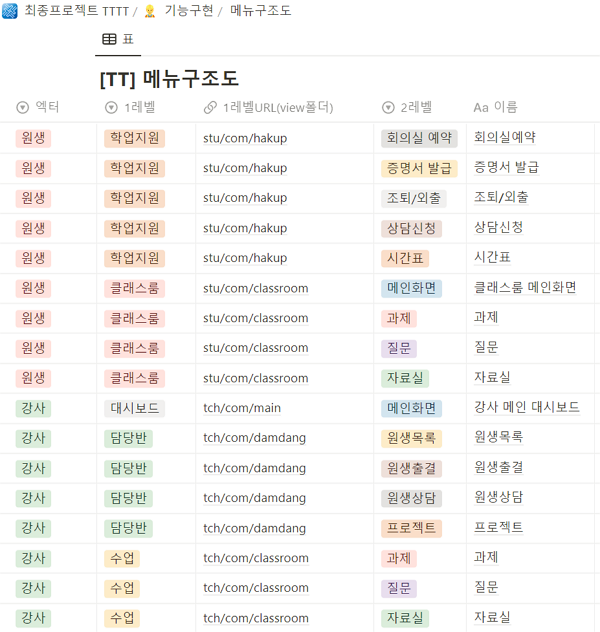Viewport: 600px width, 632px height.
Task: Click the select-type icon in 1레벨 header
Action: click(x=111, y=108)
